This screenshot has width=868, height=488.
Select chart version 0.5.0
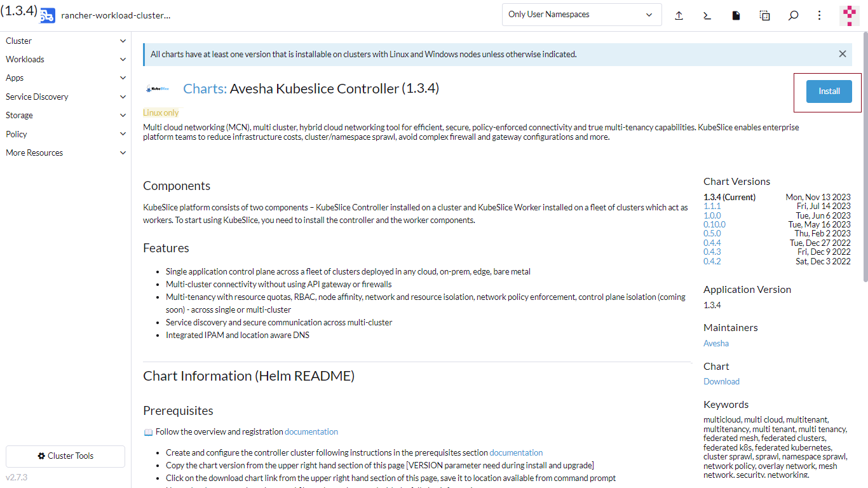pyautogui.click(x=712, y=233)
